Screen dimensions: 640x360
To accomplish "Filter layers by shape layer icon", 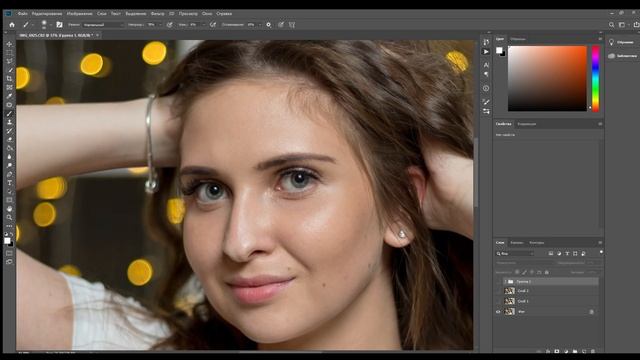I will pyautogui.click(x=575, y=253).
